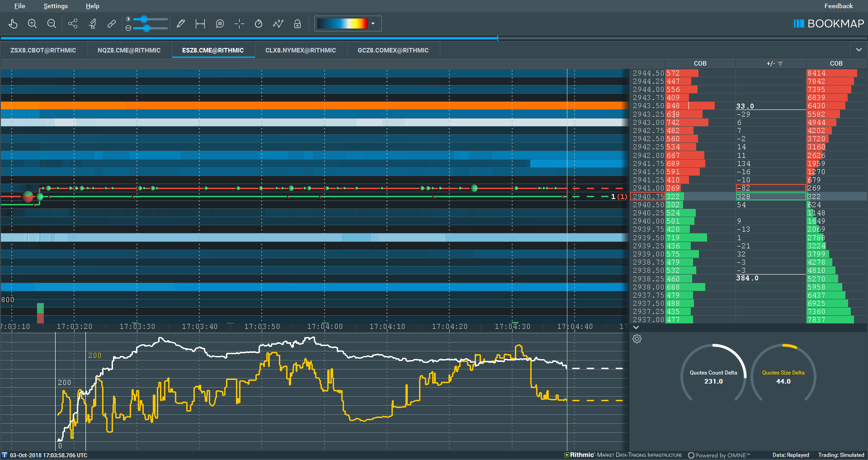Enable the crosshair tool

(240, 24)
